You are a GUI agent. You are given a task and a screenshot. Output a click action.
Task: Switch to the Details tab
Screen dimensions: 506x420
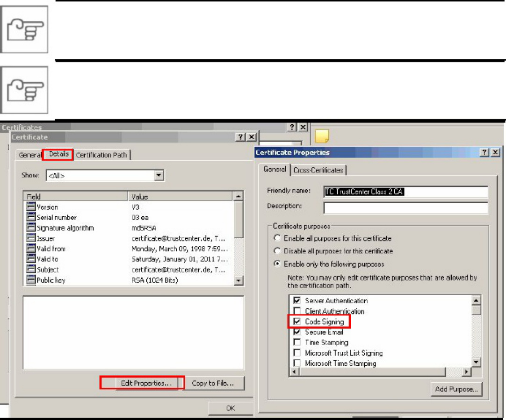click(59, 154)
